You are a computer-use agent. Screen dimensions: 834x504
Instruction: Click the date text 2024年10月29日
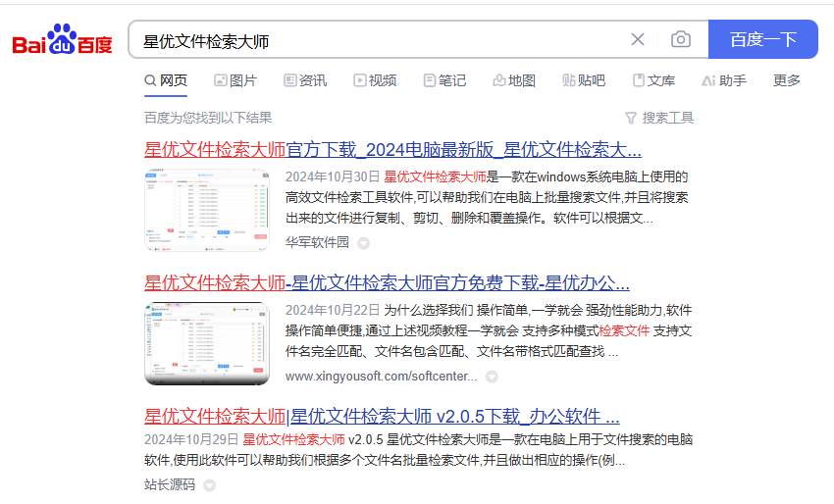[191, 439]
